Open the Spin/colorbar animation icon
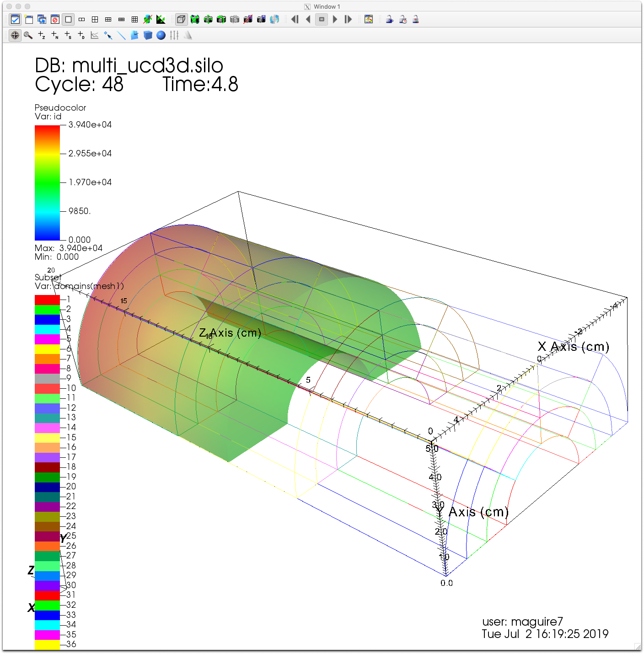The width and height of the screenshot is (644, 654). click(368, 19)
